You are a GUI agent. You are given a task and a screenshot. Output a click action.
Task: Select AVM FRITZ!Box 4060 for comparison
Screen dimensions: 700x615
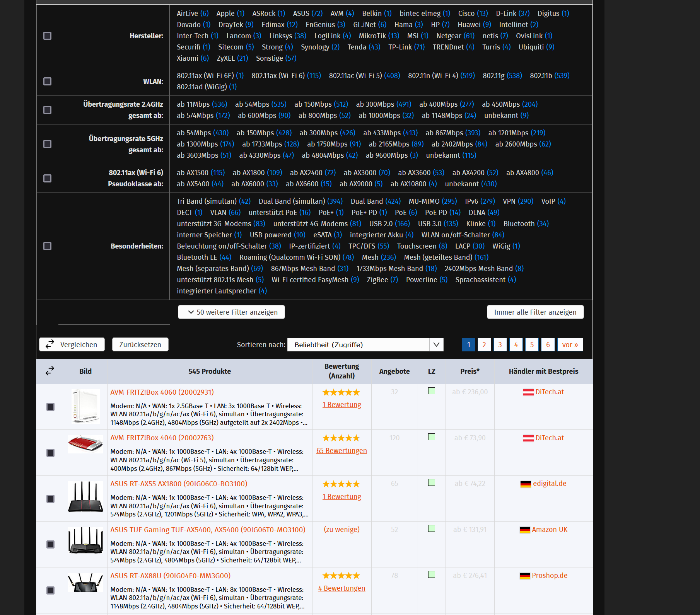[x=50, y=407]
